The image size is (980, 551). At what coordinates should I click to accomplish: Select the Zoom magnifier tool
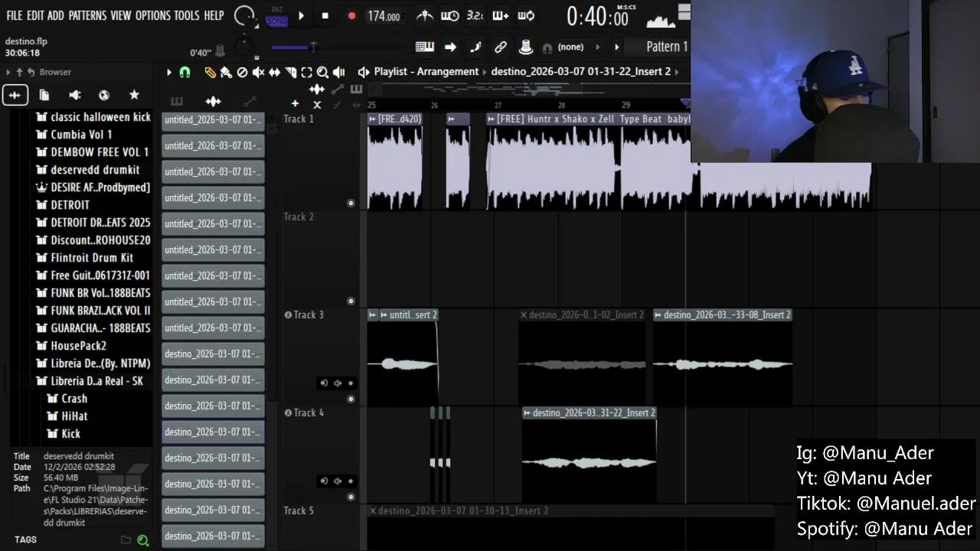322,72
